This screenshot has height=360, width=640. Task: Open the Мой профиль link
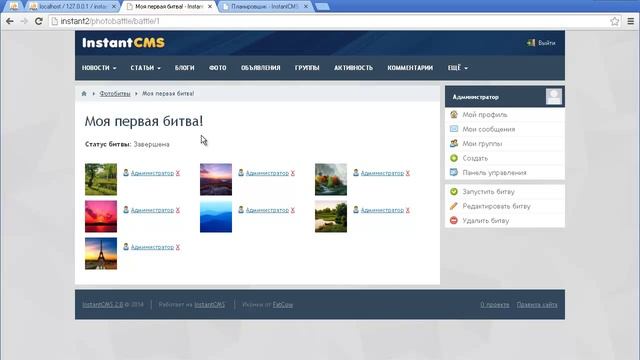485,115
